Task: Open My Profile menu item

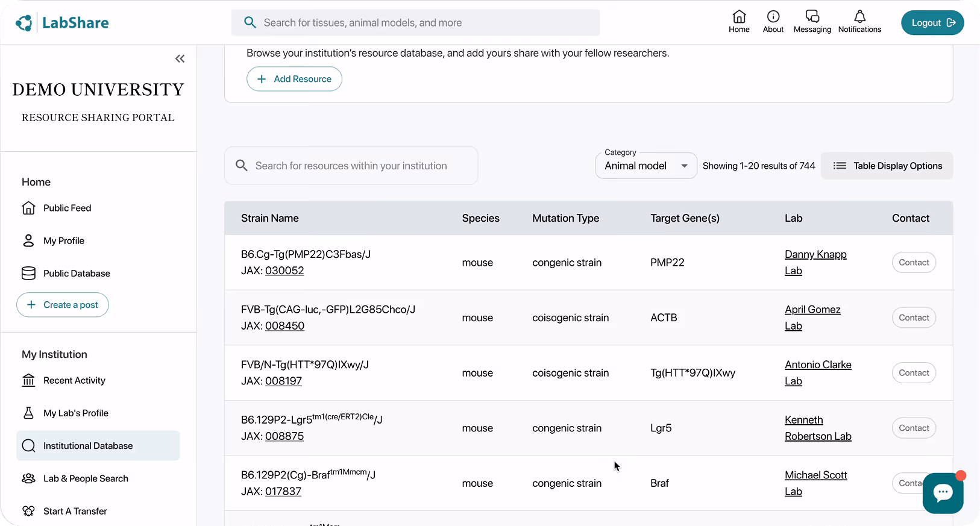Action: [x=64, y=240]
